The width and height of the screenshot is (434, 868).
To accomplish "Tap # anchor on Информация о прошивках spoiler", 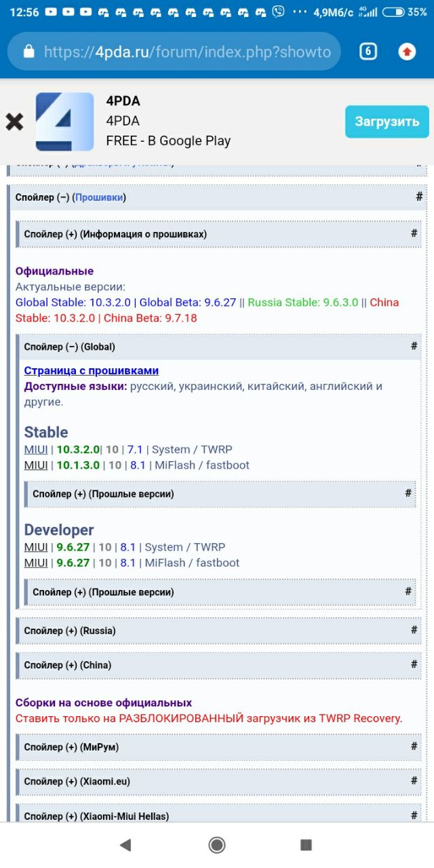I will click(x=414, y=233).
